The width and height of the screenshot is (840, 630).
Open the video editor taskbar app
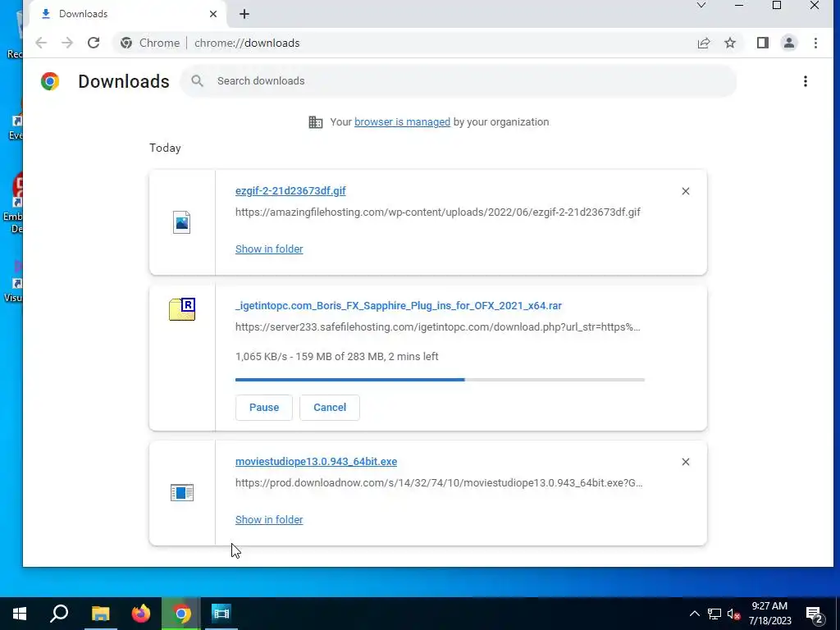click(x=221, y=614)
